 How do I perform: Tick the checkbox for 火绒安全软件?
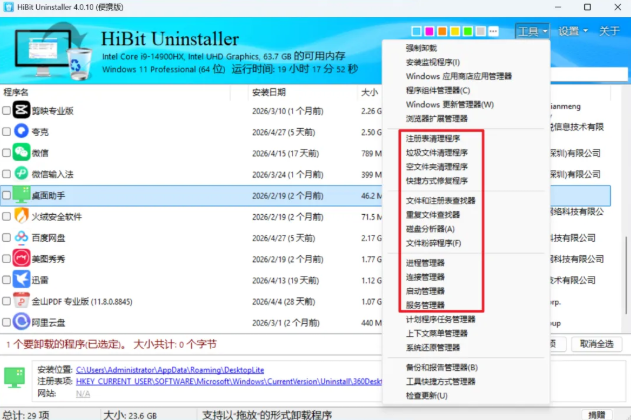(x=6, y=216)
